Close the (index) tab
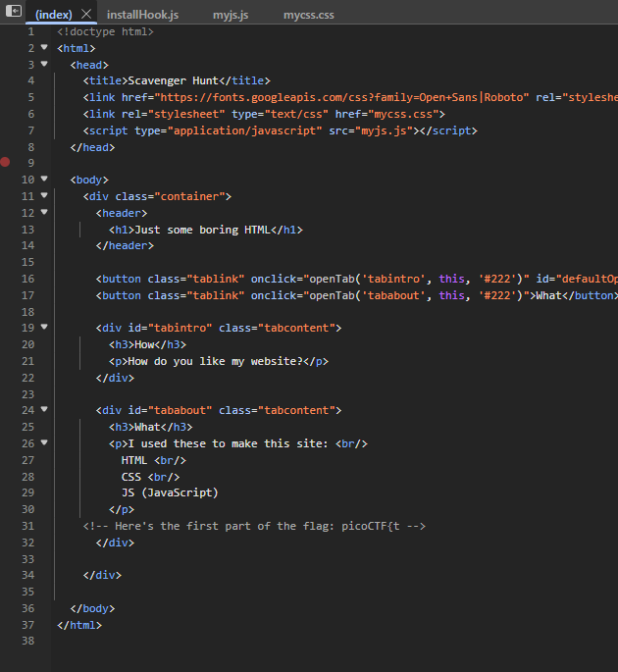Image resolution: width=618 pixels, height=672 pixels. pyautogui.click(x=86, y=14)
